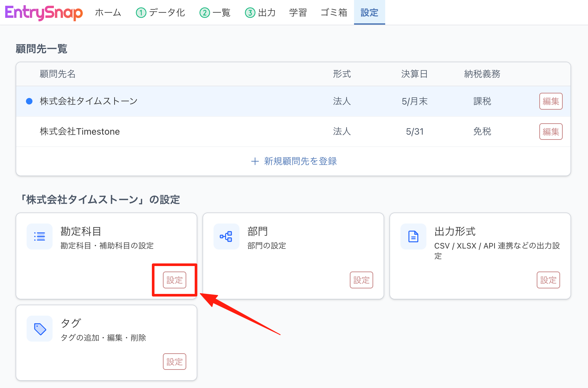Image resolution: width=588 pixels, height=388 pixels.
Task: Click the 勘定科目 list icon
Action: coord(40,236)
